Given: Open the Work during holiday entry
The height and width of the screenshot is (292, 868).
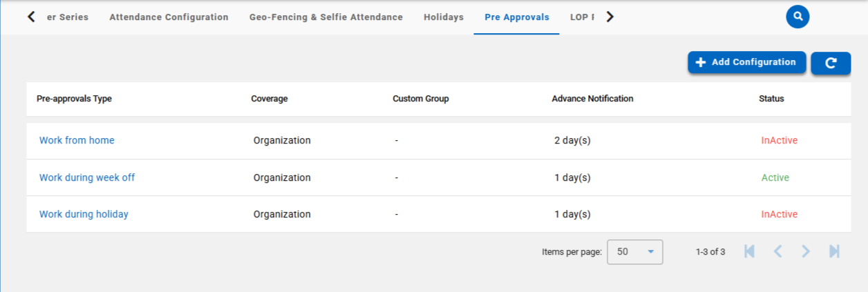Looking at the screenshot, I should (x=84, y=214).
